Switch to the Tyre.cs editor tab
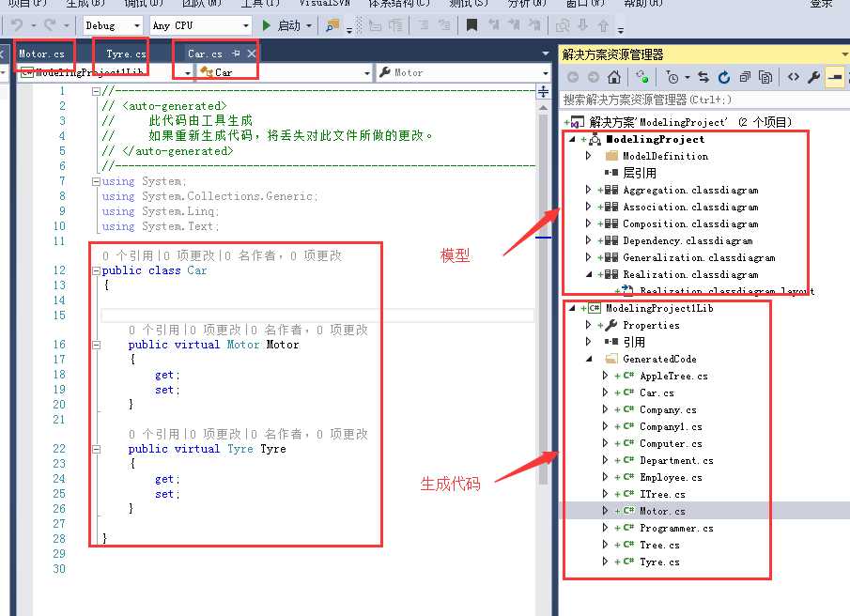The height and width of the screenshot is (616, 850). pos(126,54)
